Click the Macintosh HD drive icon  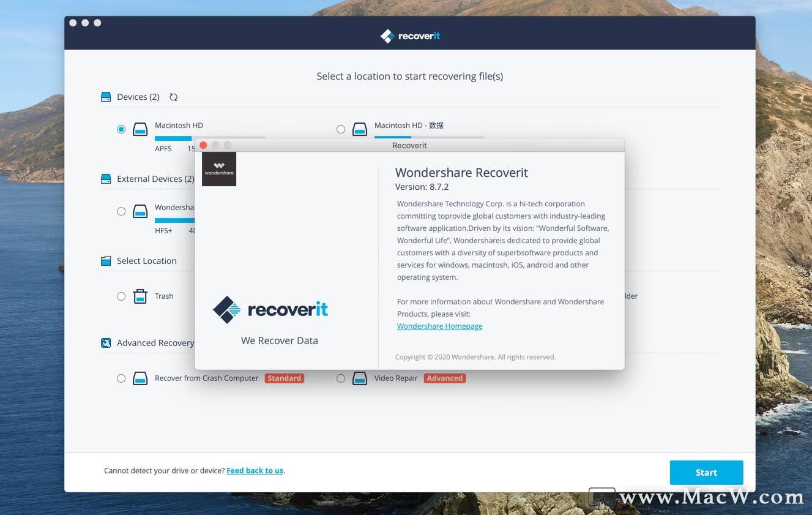tap(140, 129)
